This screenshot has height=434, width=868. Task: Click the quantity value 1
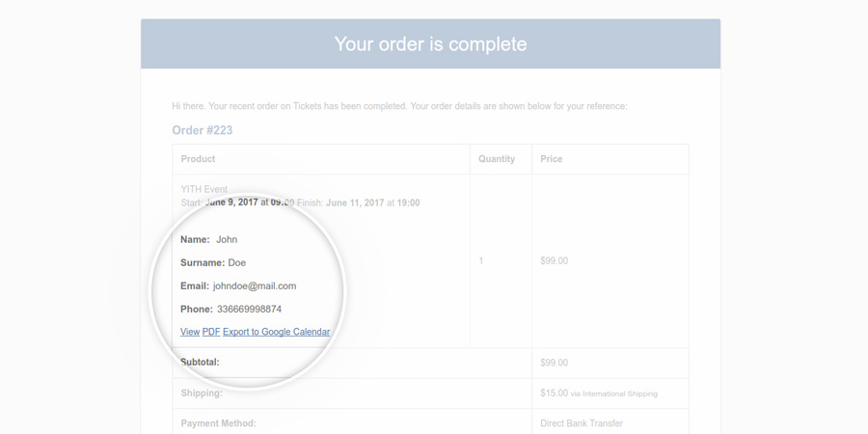pos(481,261)
